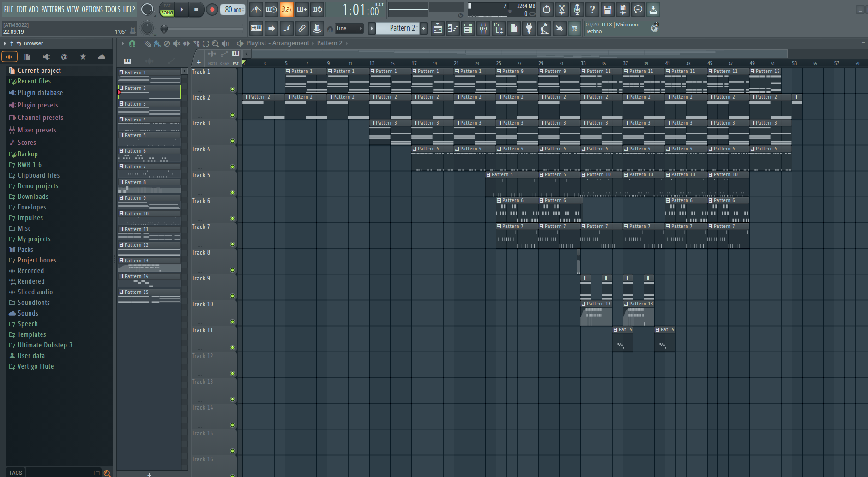This screenshot has height=477, width=868.
Task: Open the OPTIONS menu
Action: pyautogui.click(x=92, y=9)
